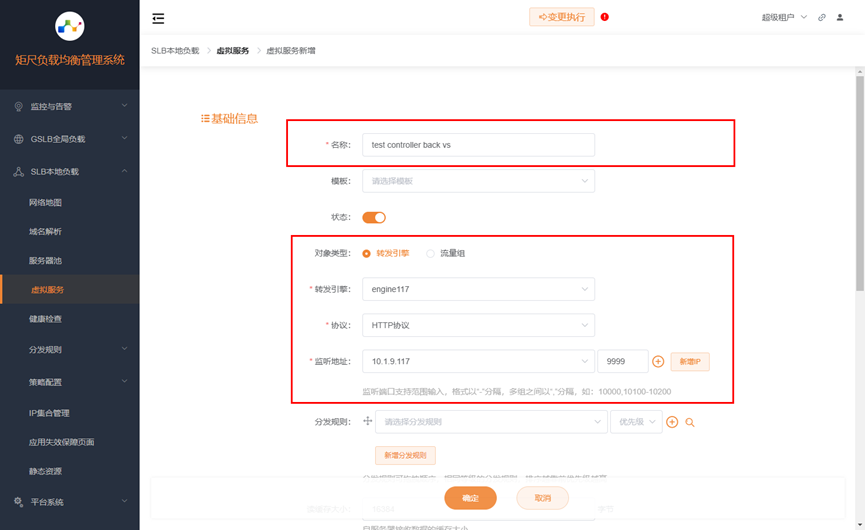Open 静态资源 in the sidebar
This screenshot has width=865, height=530.
click(70, 471)
